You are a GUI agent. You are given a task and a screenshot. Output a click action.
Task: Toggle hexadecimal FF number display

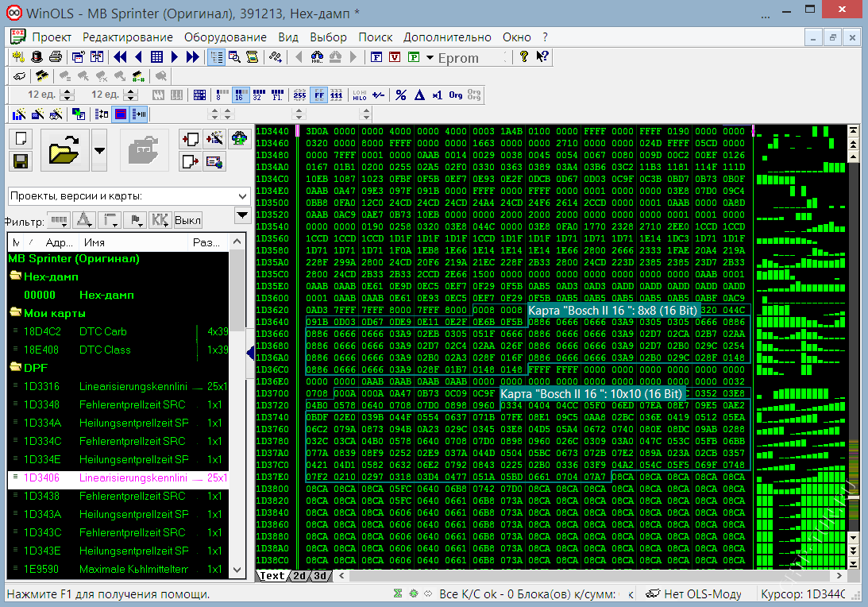[319, 95]
